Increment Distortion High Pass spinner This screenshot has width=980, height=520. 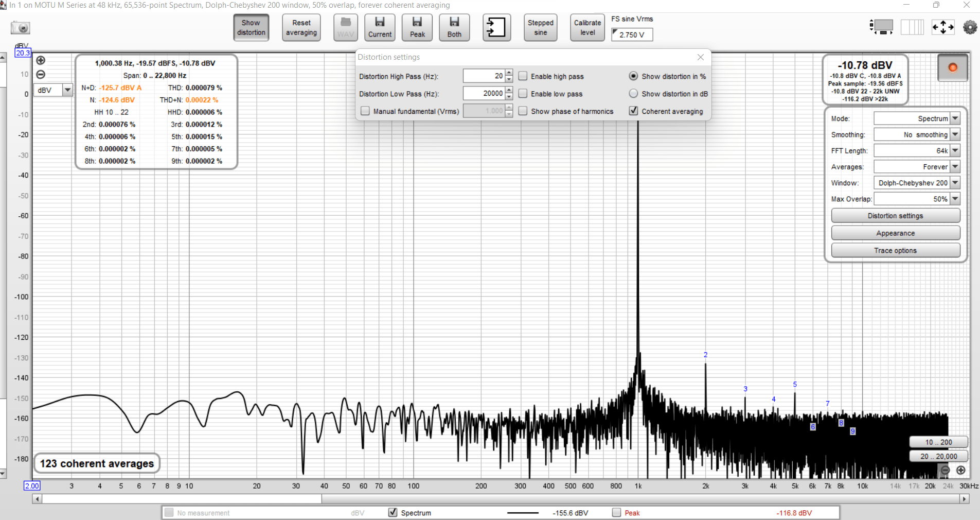tap(509, 73)
